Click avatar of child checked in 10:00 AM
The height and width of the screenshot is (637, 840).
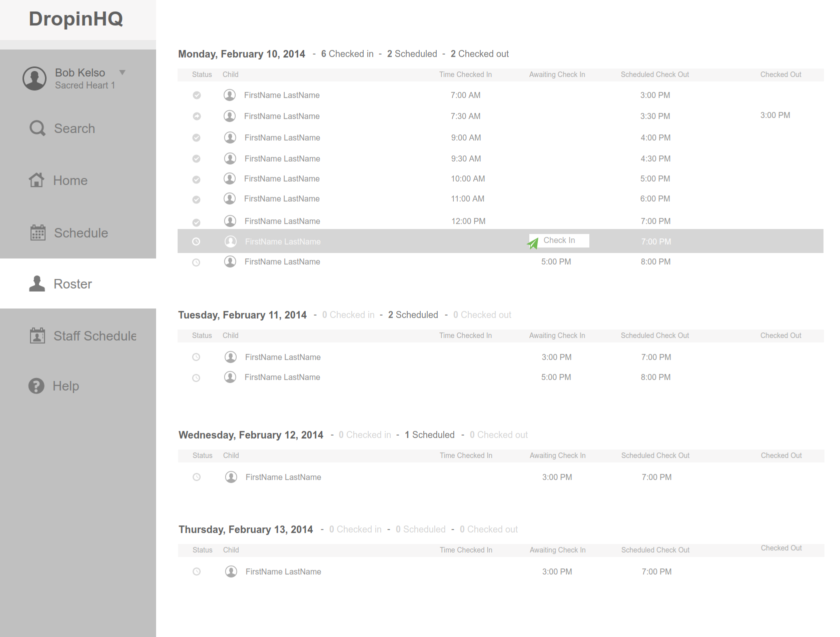pos(230,178)
